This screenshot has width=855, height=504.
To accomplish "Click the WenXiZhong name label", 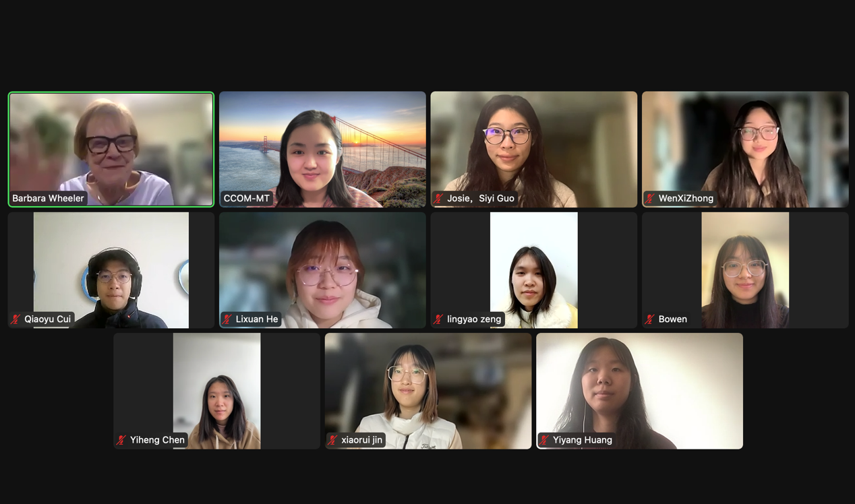I will (686, 198).
